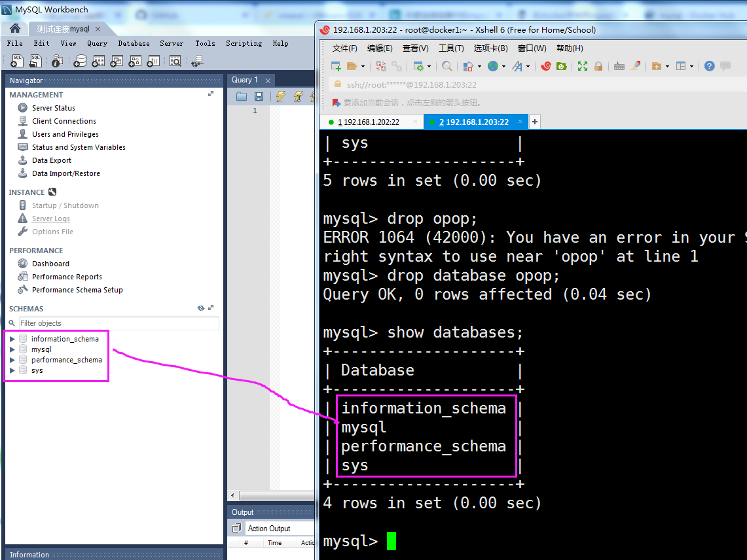
Task: Click open session folder icon in Xshell
Action: tap(352, 66)
